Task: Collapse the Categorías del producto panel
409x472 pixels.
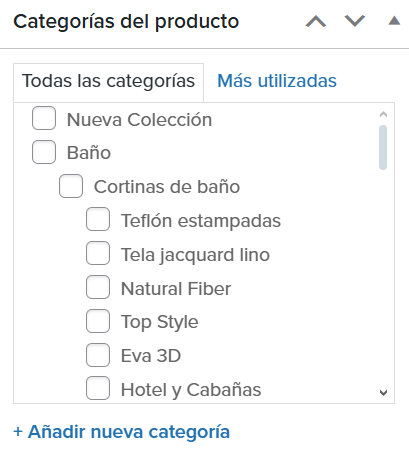Action: pos(394,21)
